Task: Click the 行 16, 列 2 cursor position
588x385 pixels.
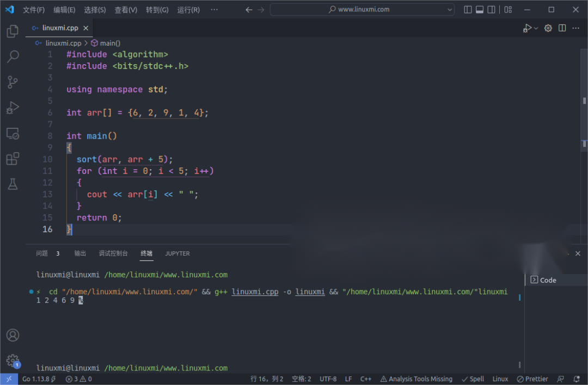Action: coord(267,379)
